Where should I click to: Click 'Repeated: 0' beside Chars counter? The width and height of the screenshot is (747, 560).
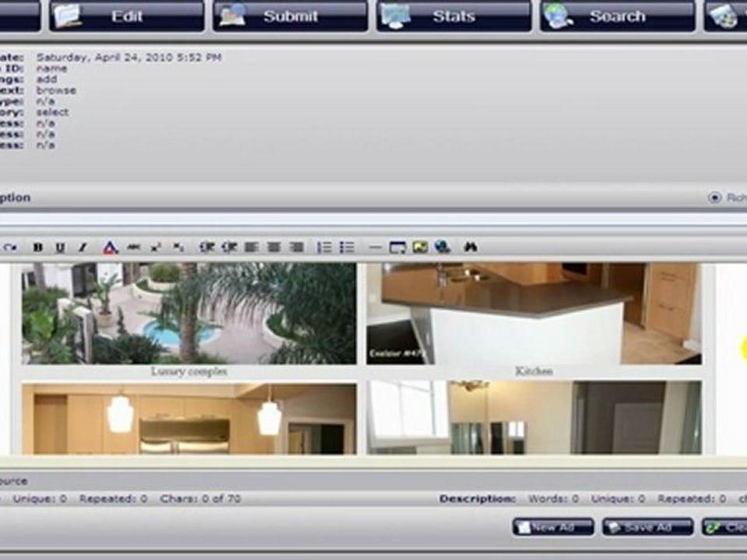coord(114,499)
